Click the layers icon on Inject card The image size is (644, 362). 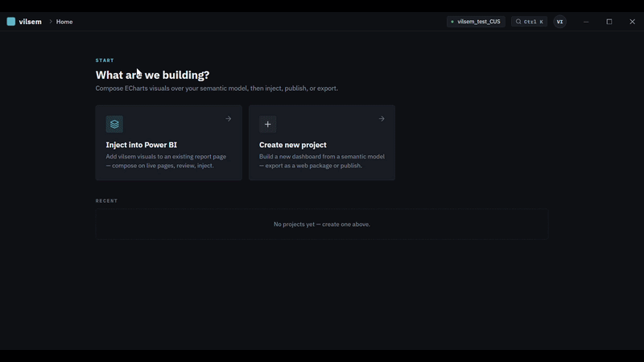coord(114,124)
